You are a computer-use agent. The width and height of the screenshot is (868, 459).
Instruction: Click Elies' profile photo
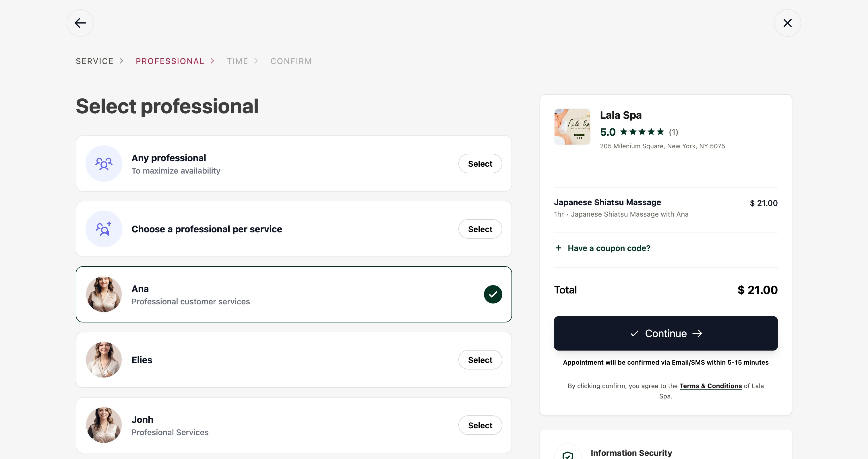(104, 360)
